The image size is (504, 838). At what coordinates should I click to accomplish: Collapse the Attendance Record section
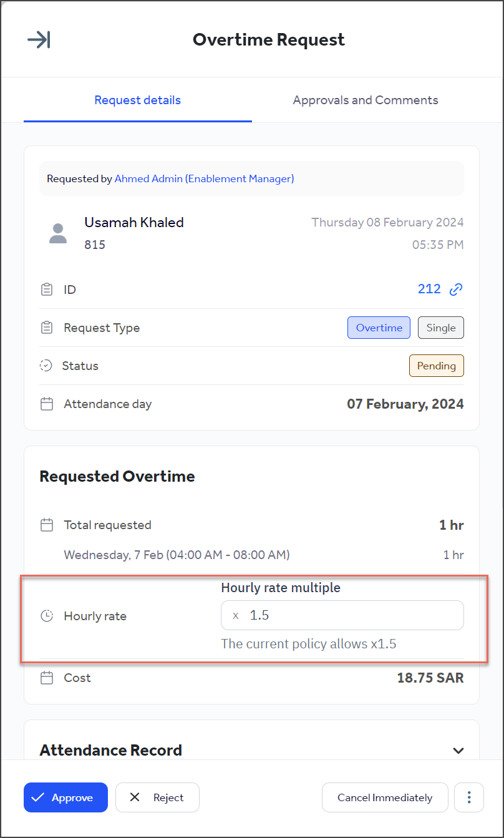(458, 751)
